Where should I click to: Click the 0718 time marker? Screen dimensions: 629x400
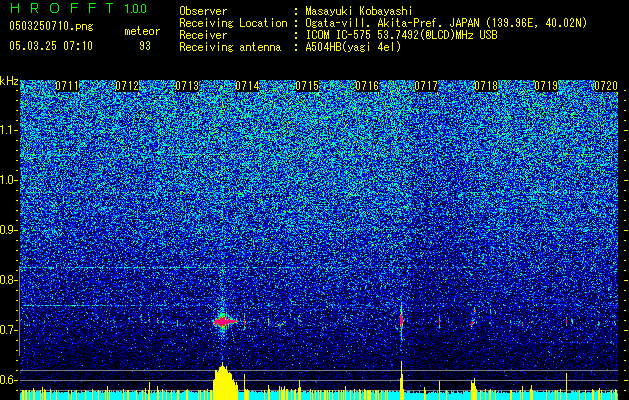(486, 86)
